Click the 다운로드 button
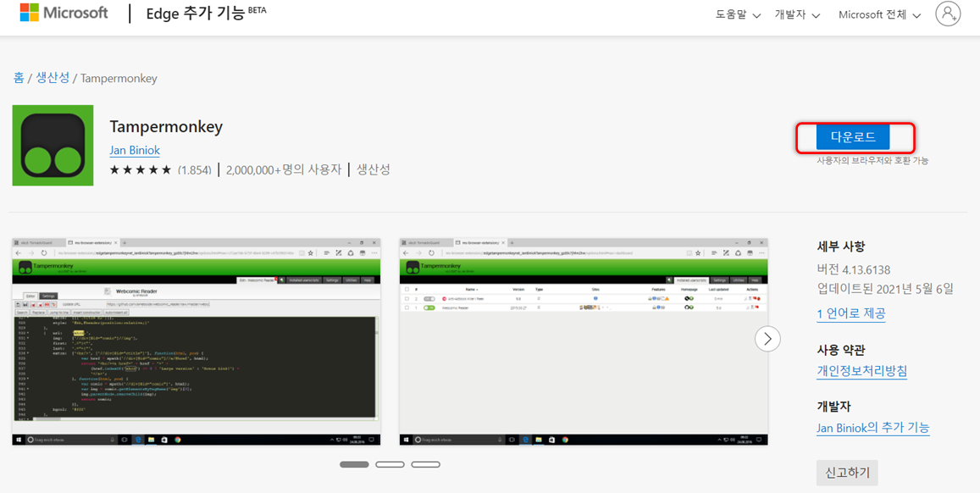980x493 pixels. 852,137
